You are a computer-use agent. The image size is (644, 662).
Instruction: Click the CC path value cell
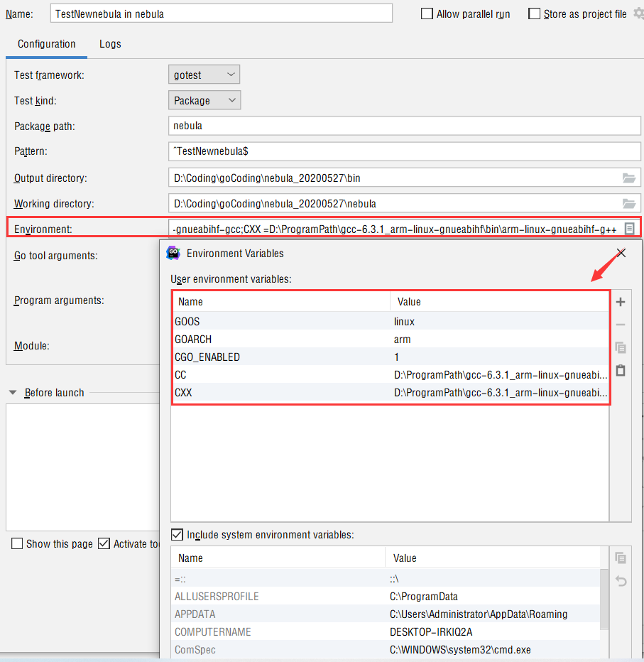tap(499, 374)
